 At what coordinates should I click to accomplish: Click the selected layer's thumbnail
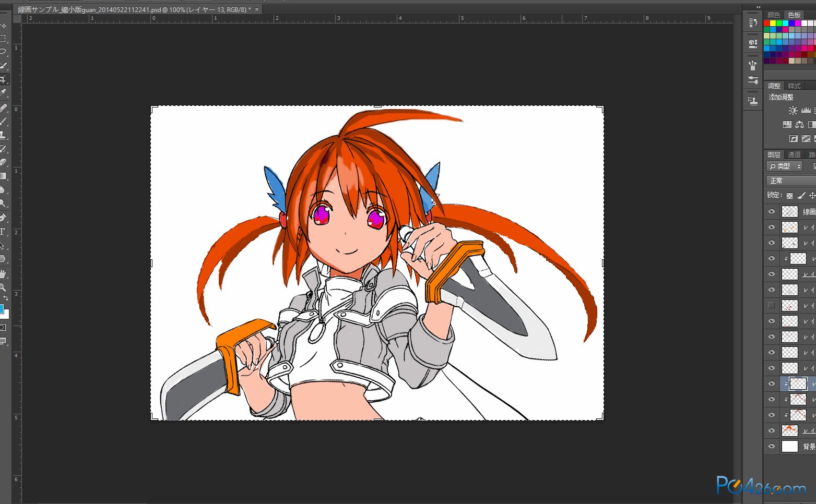tap(798, 383)
